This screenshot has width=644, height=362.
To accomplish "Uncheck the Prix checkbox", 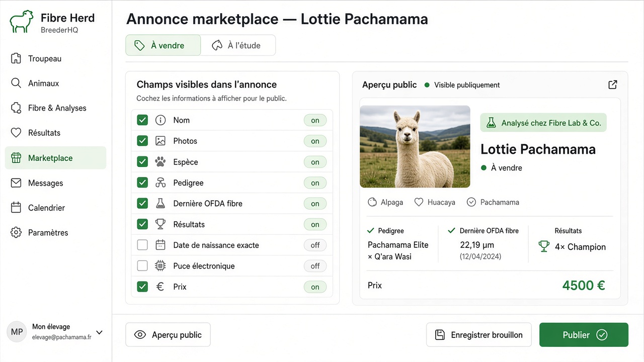I will (x=142, y=287).
